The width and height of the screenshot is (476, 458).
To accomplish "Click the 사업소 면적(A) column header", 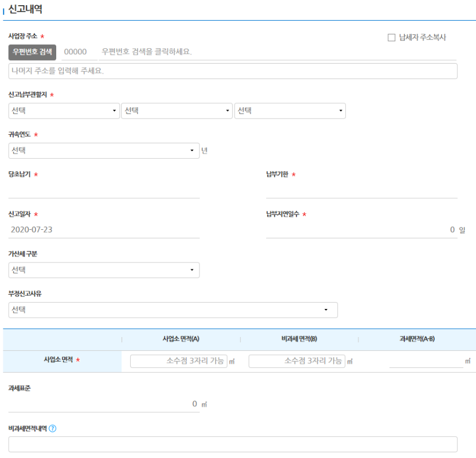I will point(181,339).
